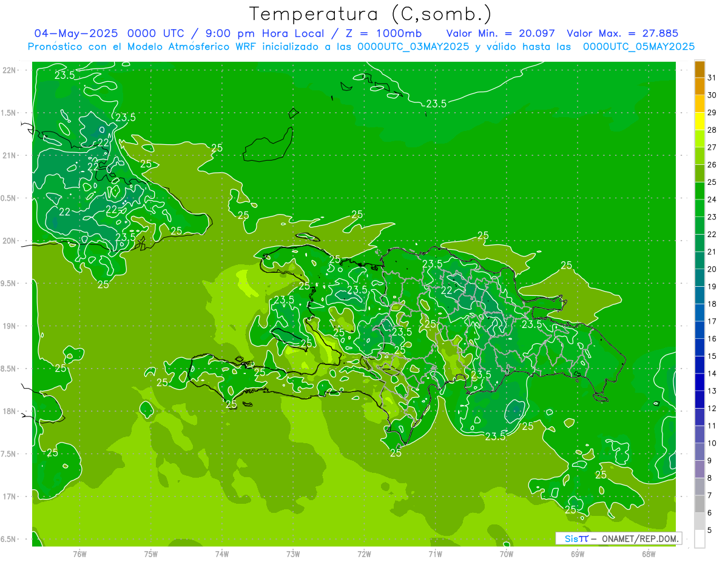Viewport: 728px width, 562px height.
Task: Click the legend value 8
Action: click(x=710, y=478)
